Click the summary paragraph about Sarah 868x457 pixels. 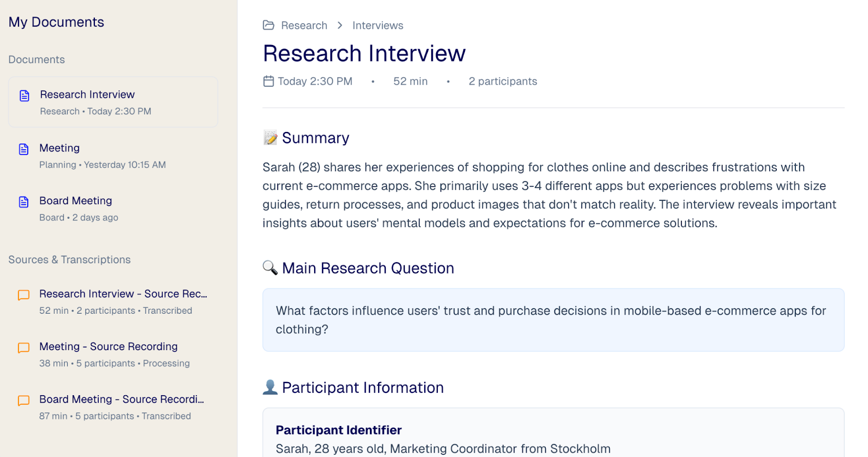(550, 195)
